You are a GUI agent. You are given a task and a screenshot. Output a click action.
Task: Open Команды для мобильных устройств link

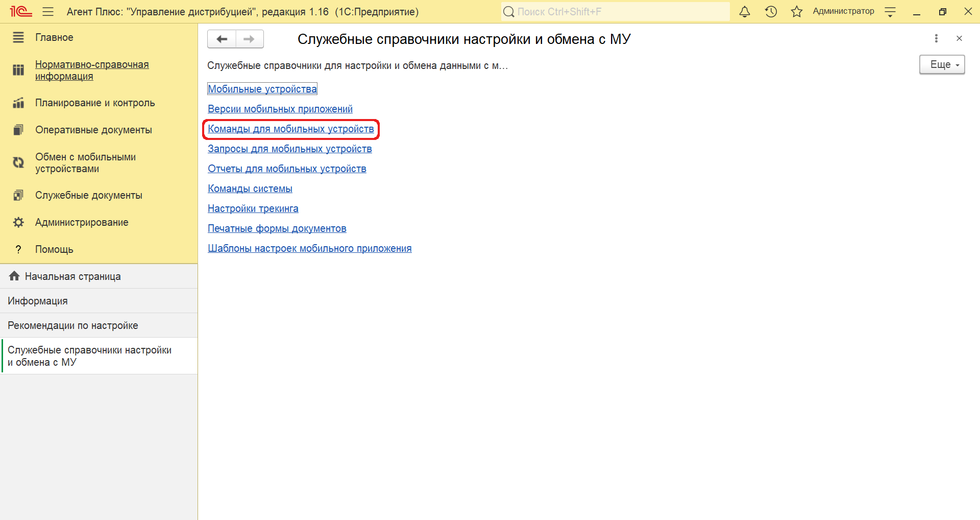click(x=290, y=129)
